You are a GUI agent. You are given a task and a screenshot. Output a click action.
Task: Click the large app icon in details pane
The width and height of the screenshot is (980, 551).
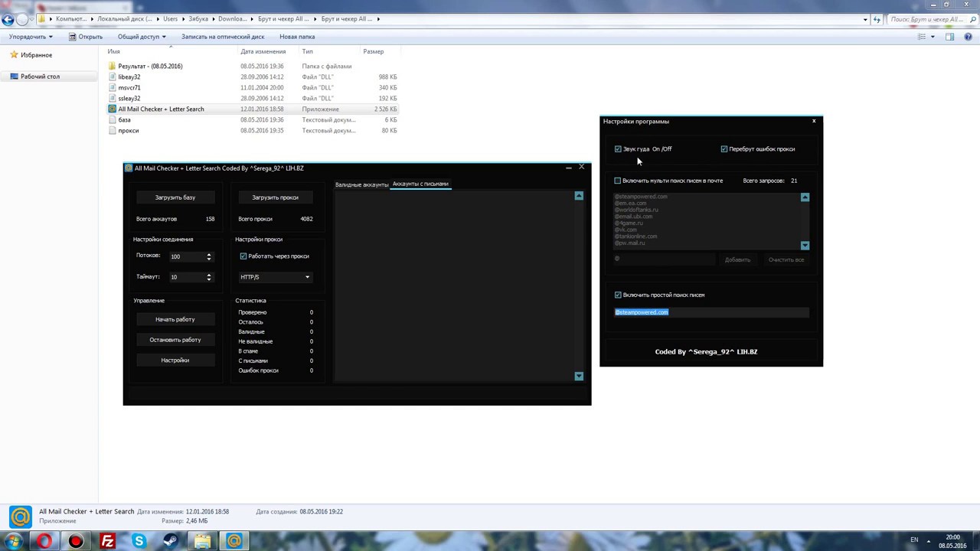click(x=20, y=517)
